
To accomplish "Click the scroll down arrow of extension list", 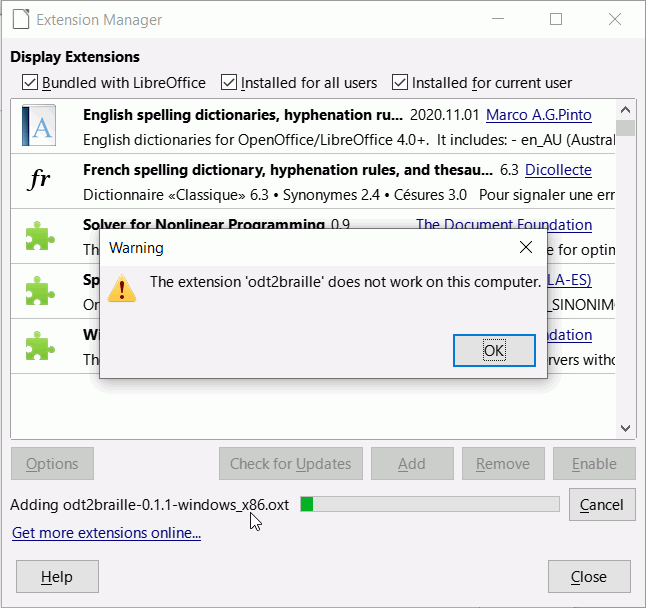I will [x=625, y=428].
